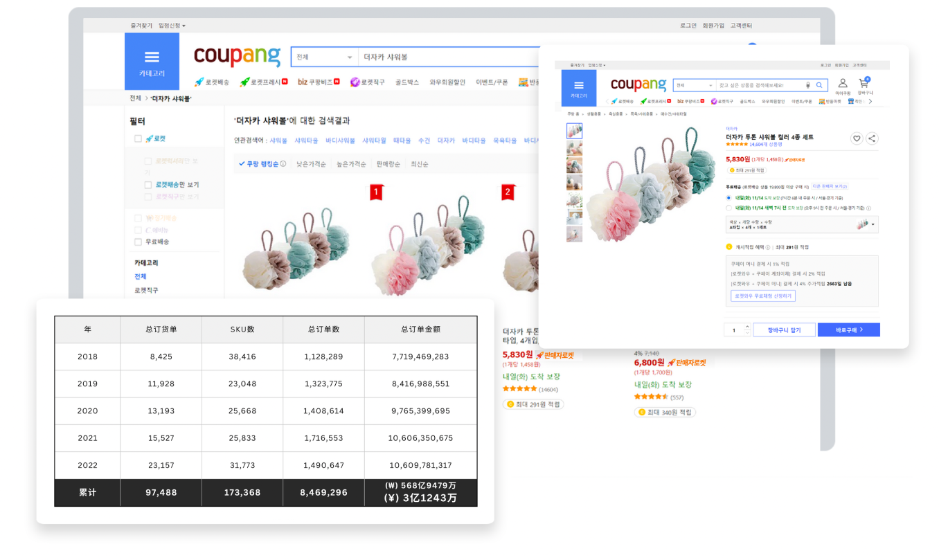Switch sorting to 판매량순
939x560 pixels.
tap(388, 164)
